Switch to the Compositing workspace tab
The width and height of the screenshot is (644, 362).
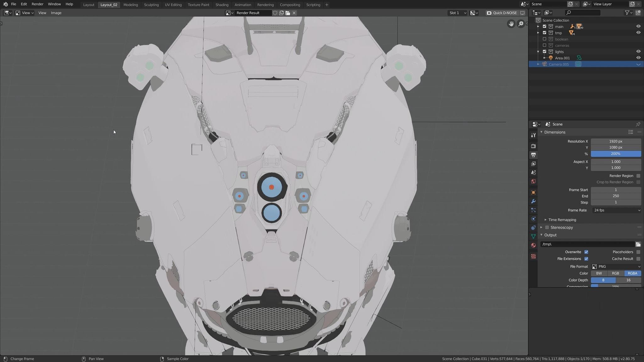point(290,5)
